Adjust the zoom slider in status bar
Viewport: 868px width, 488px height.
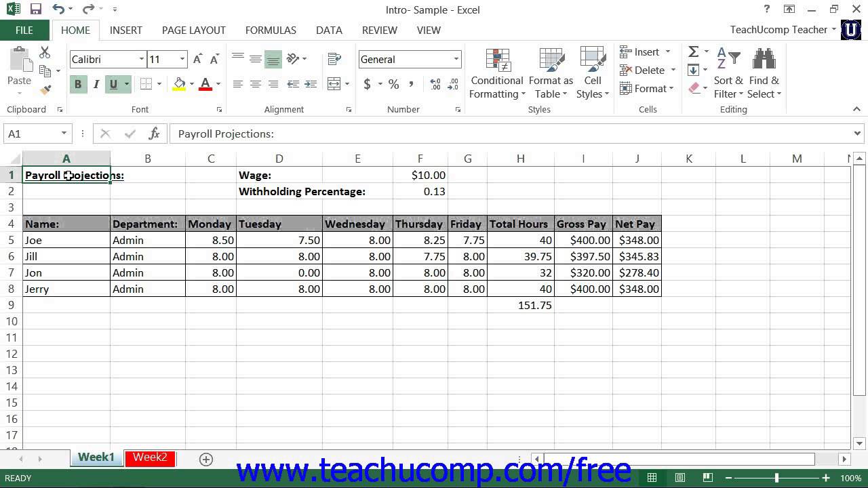point(776,478)
